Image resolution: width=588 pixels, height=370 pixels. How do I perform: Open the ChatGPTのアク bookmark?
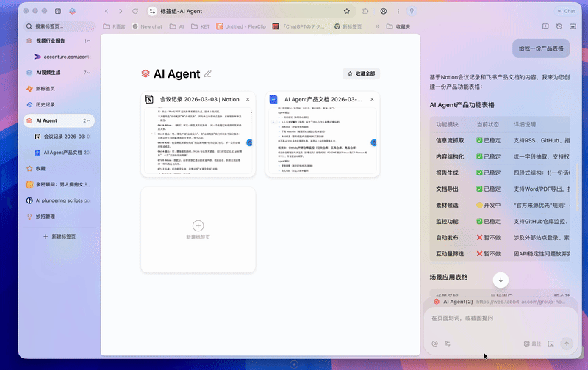(x=299, y=26)
